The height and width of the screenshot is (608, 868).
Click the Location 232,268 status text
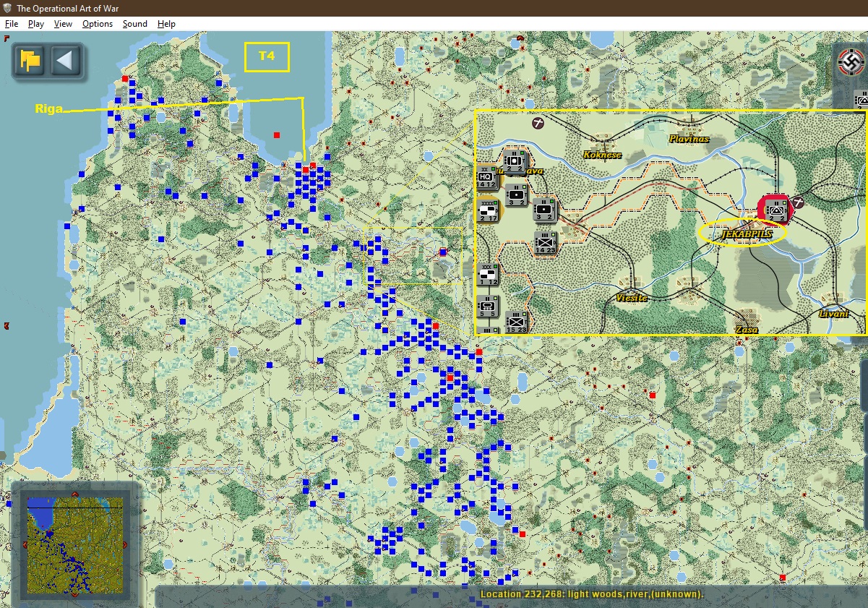(591, 594)
